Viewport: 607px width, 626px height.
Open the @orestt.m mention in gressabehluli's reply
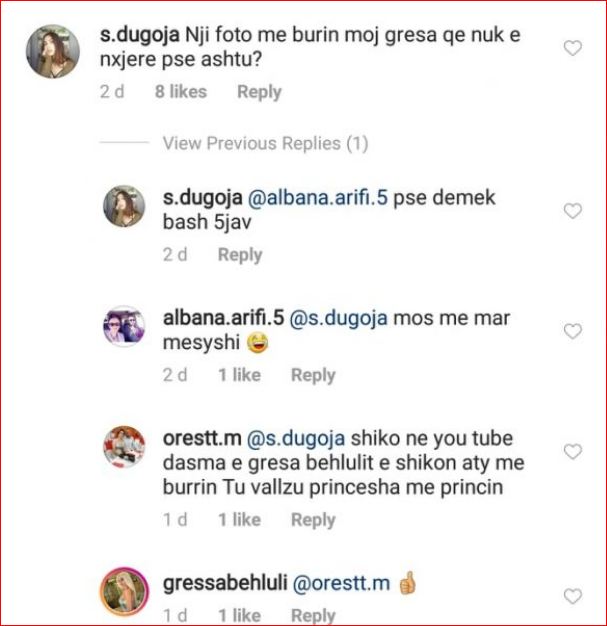tap(341, 583)
